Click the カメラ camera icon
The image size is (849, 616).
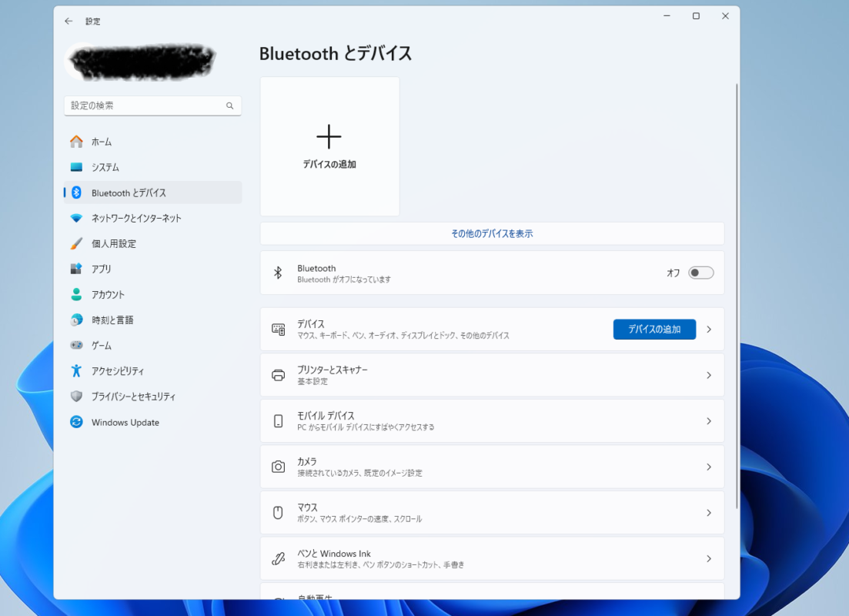(279, 467)
